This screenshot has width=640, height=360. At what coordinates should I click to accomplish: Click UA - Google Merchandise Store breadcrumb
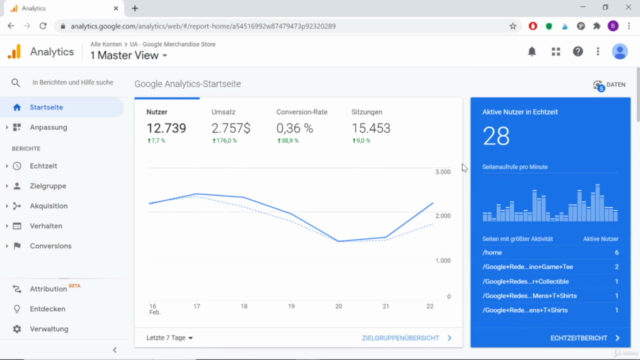pos(173,44)
